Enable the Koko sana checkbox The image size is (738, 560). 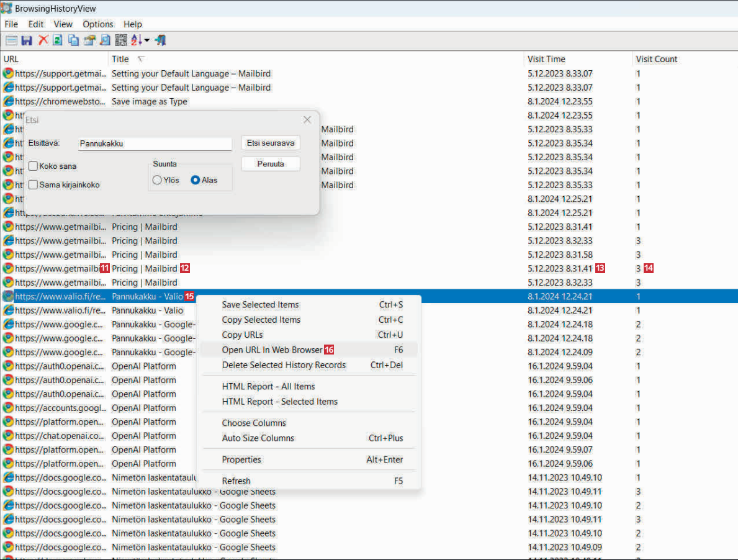34,166
